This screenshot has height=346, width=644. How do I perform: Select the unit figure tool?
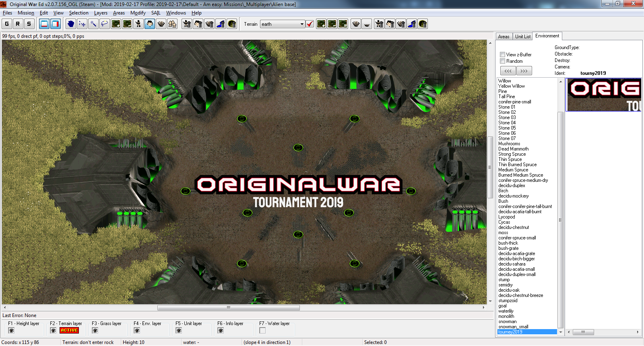[x=138, y=24]
